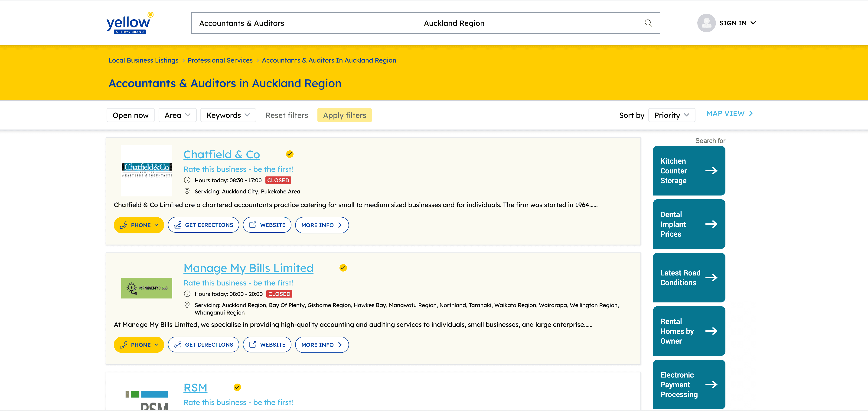Click Reset filters

tap(287, 115)
